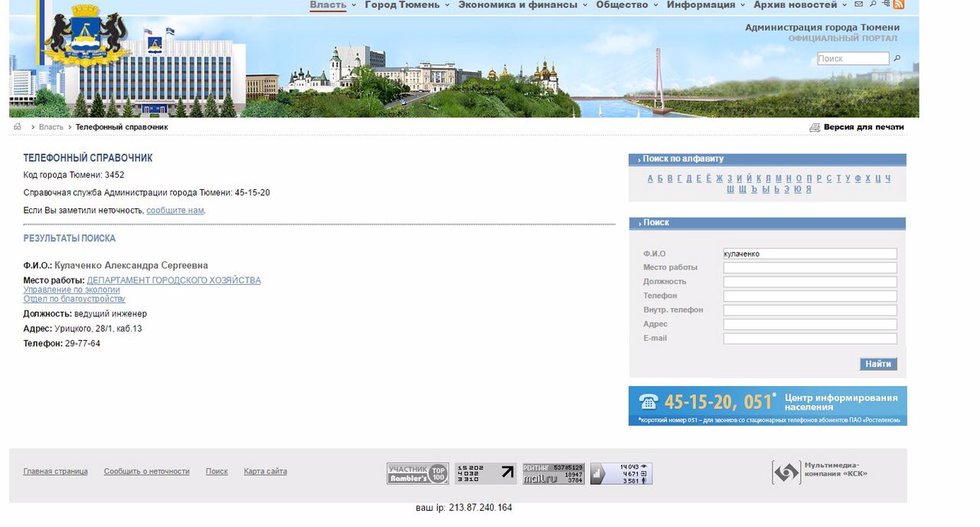Filter directory by letter Я
The height and width of the screenshot is (527, 980).
tap(808, 189)
